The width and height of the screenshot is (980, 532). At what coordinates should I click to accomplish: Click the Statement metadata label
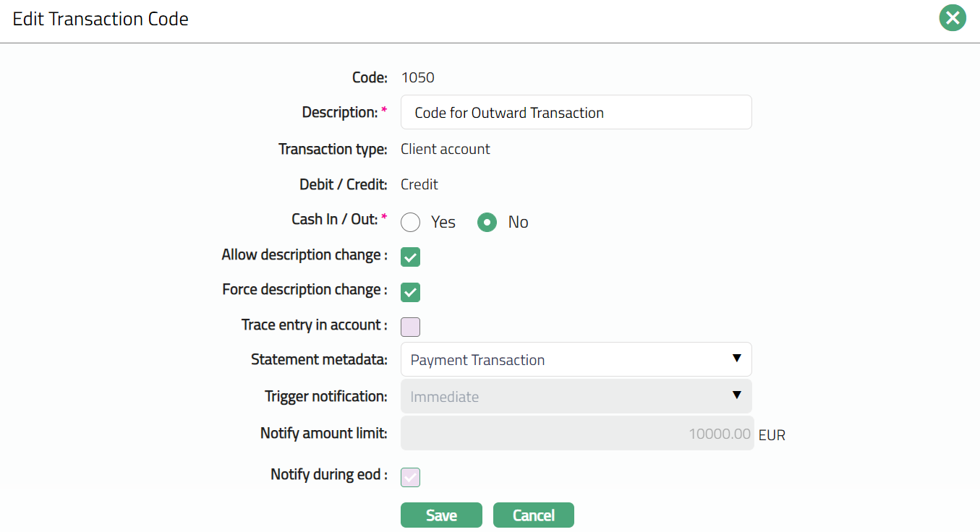point(319,360)
